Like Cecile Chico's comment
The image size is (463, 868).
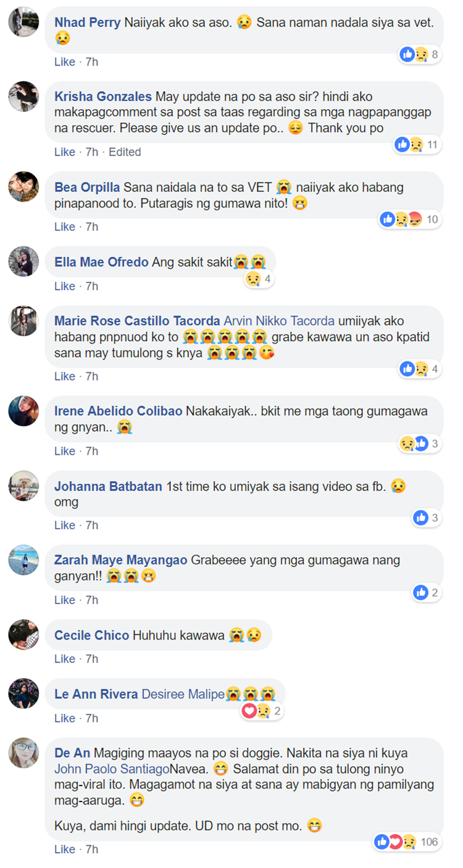pos(65,659)
